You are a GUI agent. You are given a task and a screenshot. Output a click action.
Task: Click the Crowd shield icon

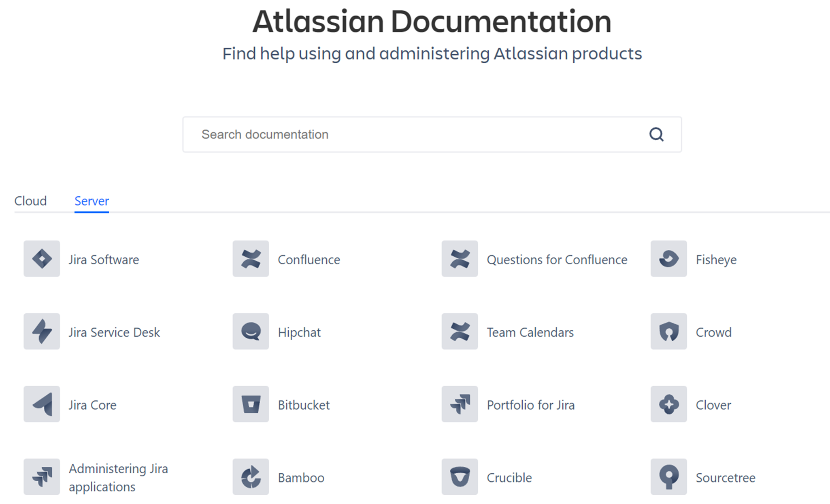pyautogui.click(x=668, y=331)
